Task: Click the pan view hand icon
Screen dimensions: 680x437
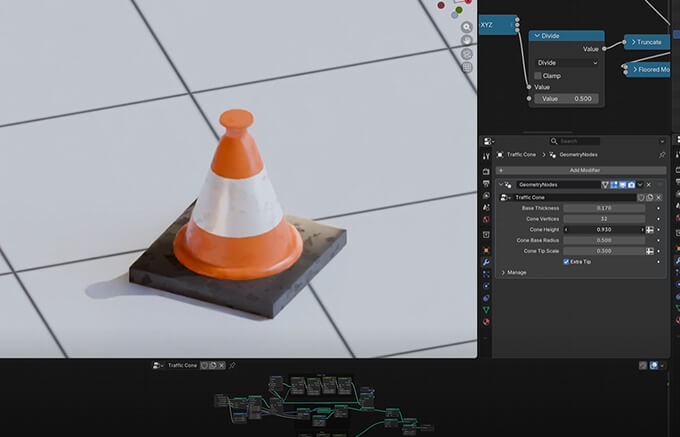Action: (x=467, y=41)
